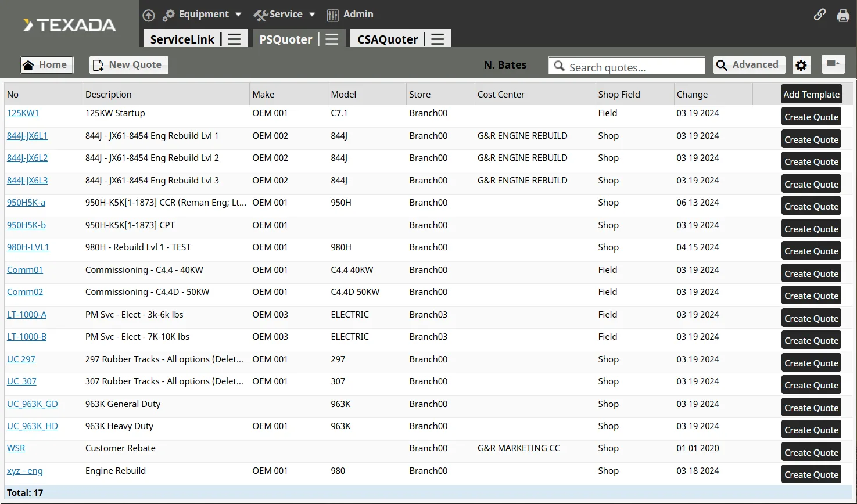Open CSAQuoter hamburger menu
This screenshot has width=857, height=504.
[x=438, y=39]
